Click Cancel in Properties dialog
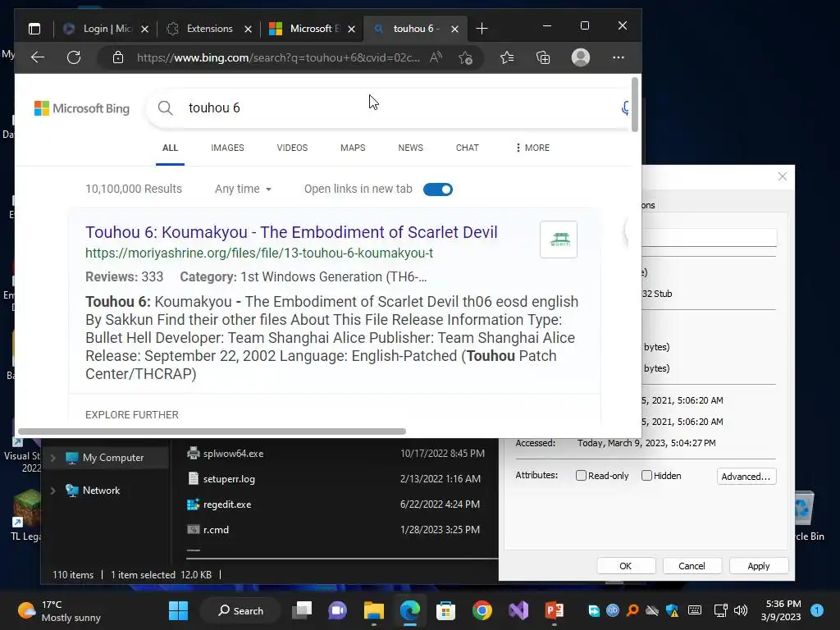The height and width of the screenshot is (630, 840). click(692, 566)
